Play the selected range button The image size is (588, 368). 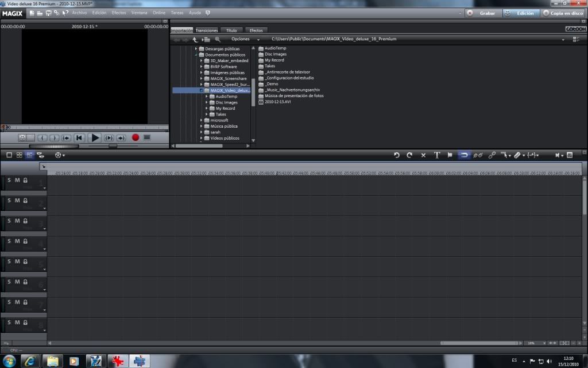(109, 138)
